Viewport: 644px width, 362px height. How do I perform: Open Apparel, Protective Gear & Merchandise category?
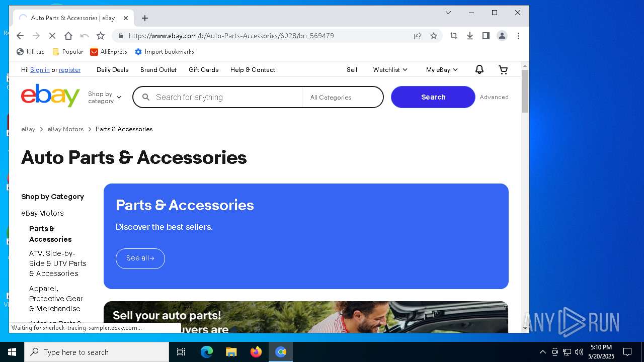point(56,299)
